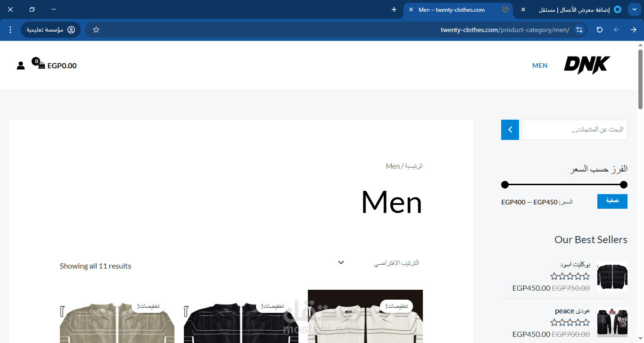The width and height of the screenshot is (644, 343).
Task: Close the Mostaql portfolio tab
Action: [x=523, y=9]
